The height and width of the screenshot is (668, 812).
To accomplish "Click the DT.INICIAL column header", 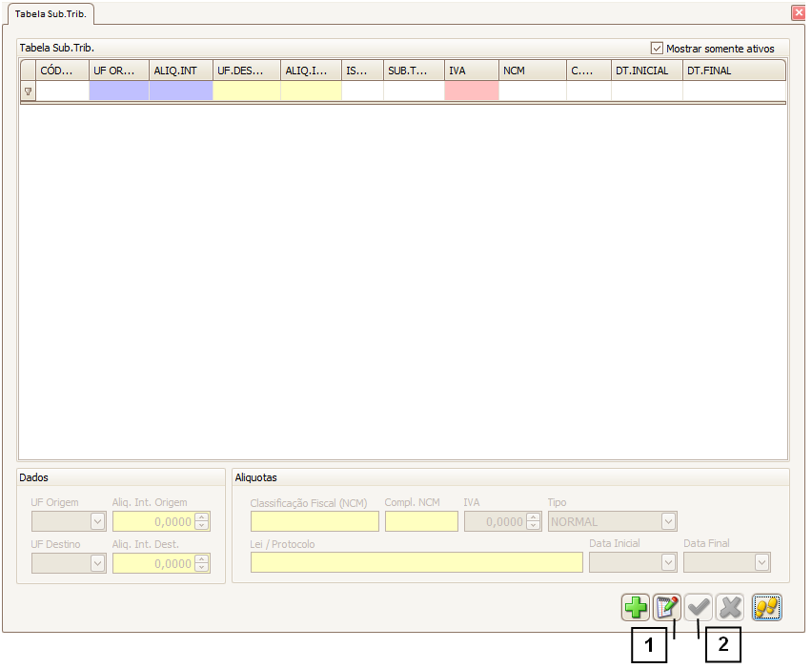I will coord(646,71).
